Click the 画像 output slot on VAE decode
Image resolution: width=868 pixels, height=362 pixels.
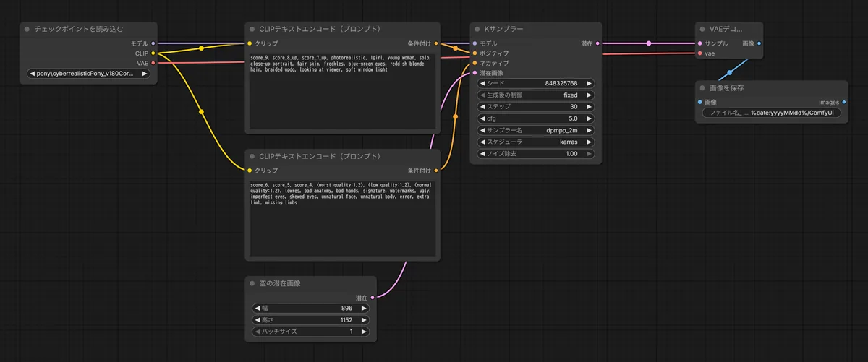758,43
